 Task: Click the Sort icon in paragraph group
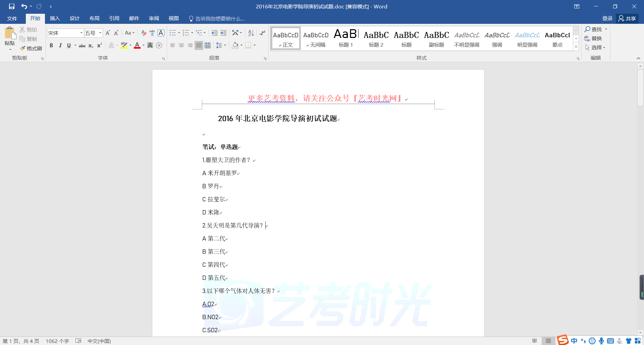[251, 33]
